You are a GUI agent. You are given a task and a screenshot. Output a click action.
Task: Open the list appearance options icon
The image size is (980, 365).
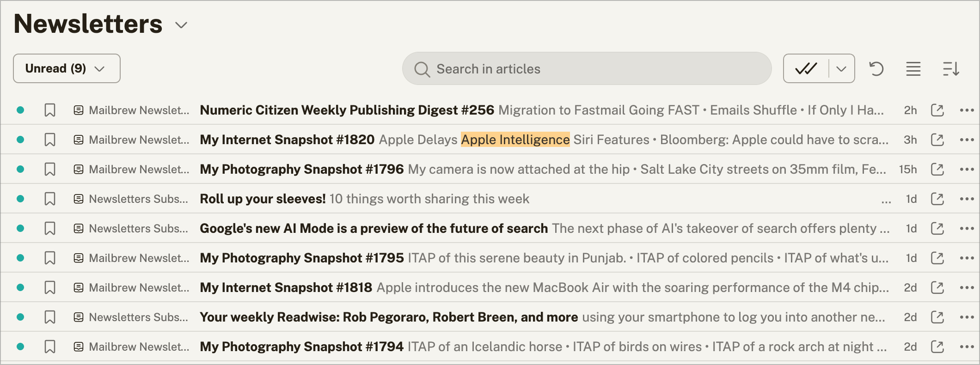point(913,68)
